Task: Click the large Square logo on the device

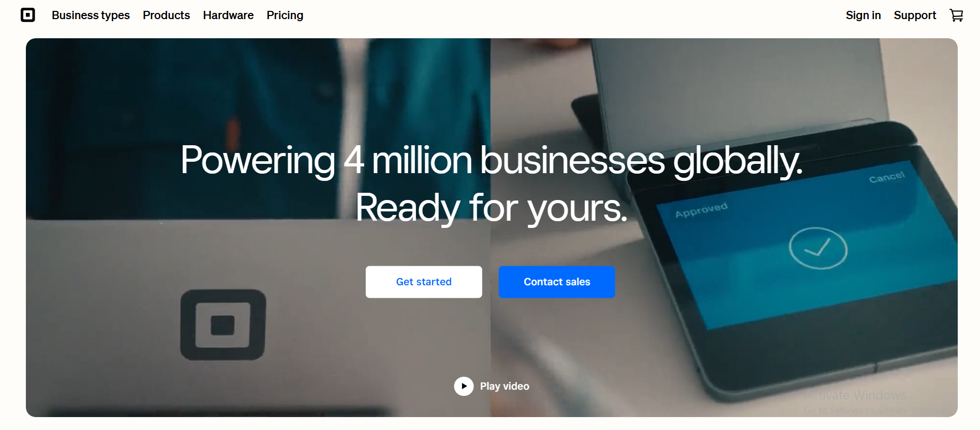Action: pyautogui.click(x=223, y=325)
